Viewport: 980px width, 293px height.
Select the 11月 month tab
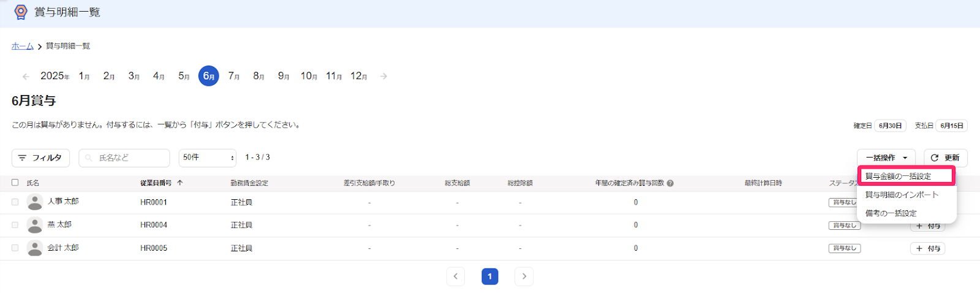point(334,76)
